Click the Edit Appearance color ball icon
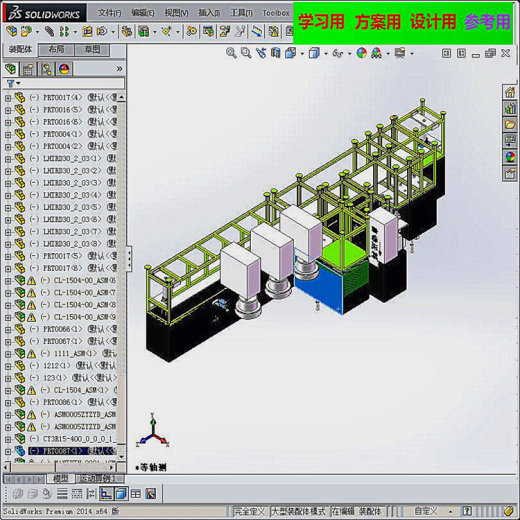Screen dimensions: 520x520 [x=361, y=53]
